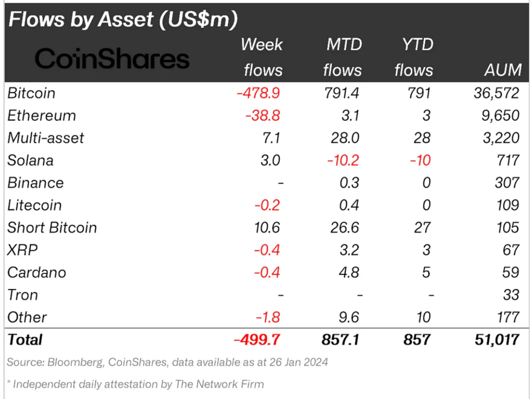Select the AUM column header
The width and height of the screenshot is (532, 399).
pos(502,70)
